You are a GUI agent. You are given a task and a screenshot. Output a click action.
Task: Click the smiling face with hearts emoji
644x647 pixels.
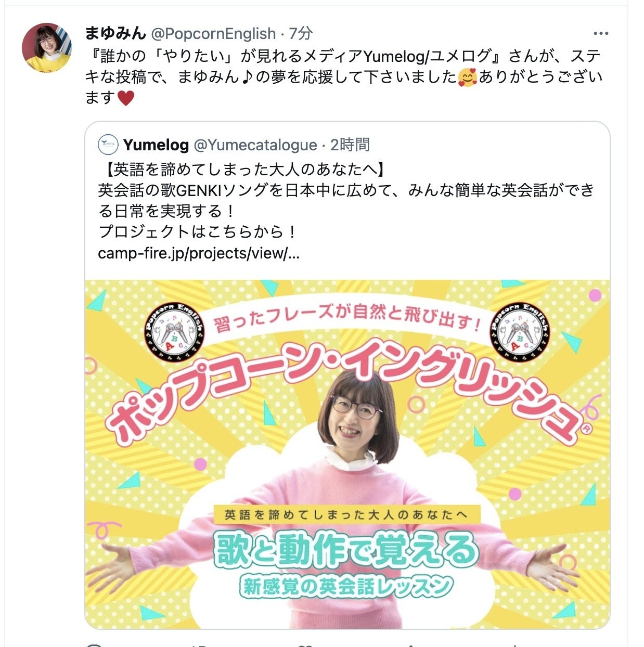point(467,77)
